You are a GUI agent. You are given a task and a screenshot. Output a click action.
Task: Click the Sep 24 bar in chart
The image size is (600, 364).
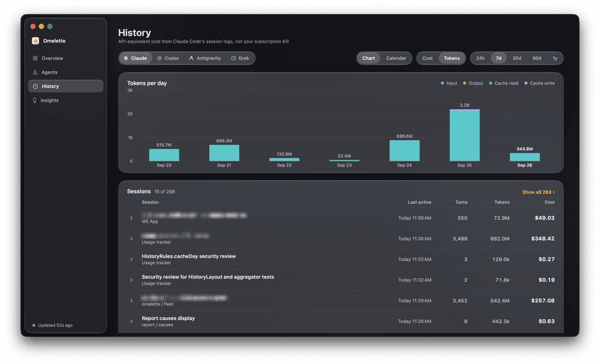pyautogui.click(x=404, y=150)
